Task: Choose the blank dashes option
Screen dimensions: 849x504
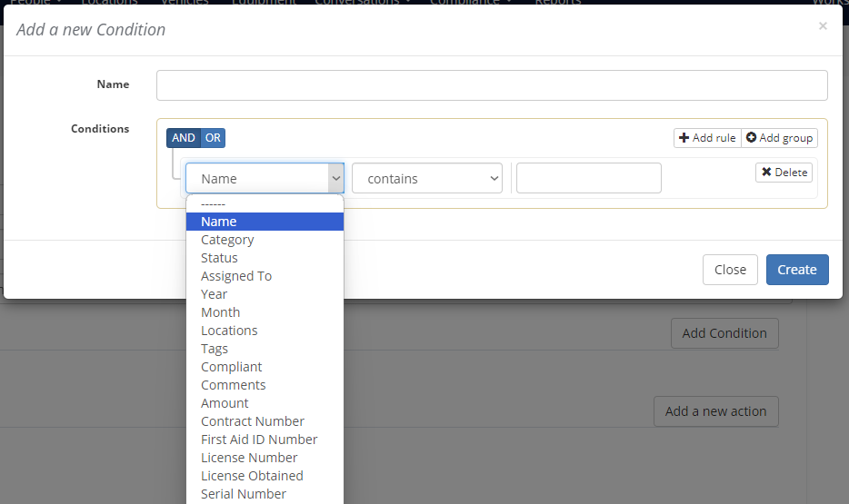Action: [265, 204]
